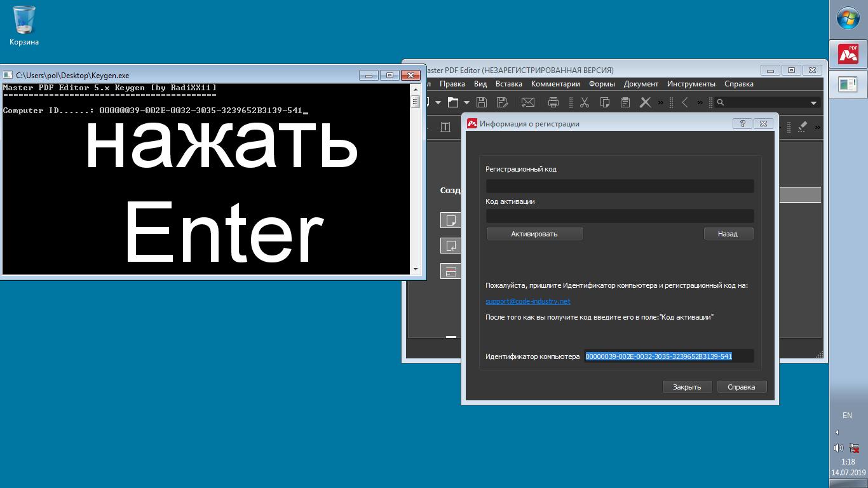Click the third red-marked icon in start panel
Image resolution: width=868 pixels, height=488 pixels.
(x=451, y=271)
